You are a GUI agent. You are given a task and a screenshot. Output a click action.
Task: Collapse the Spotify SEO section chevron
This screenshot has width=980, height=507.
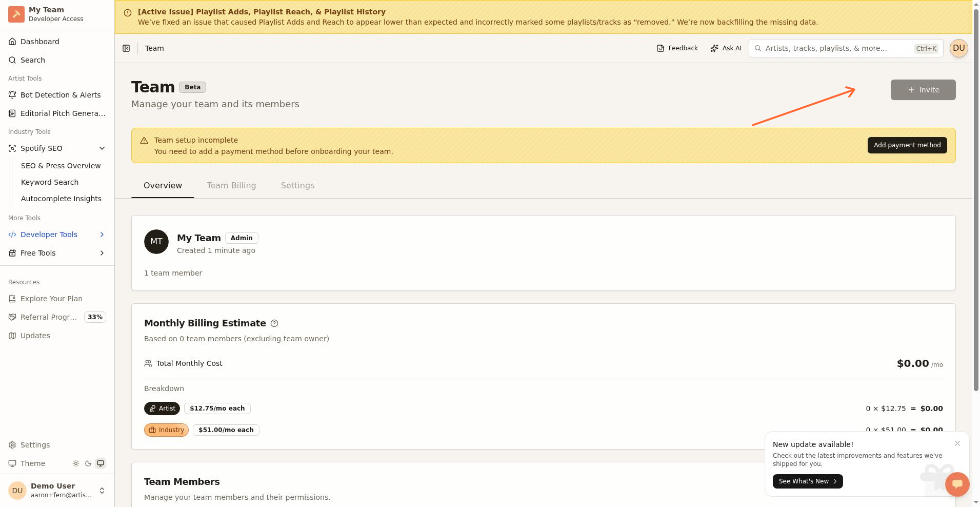[x=102, y=148]
